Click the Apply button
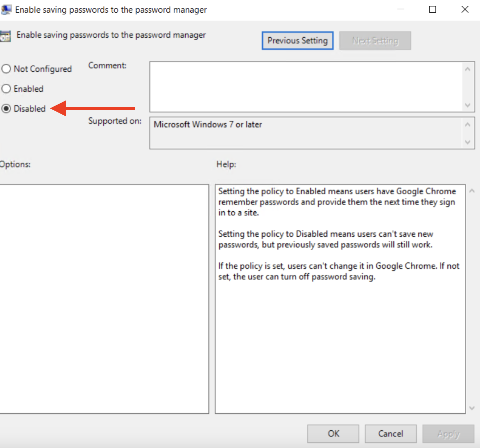This screenshot has height=448, width=480. point(448,433)
